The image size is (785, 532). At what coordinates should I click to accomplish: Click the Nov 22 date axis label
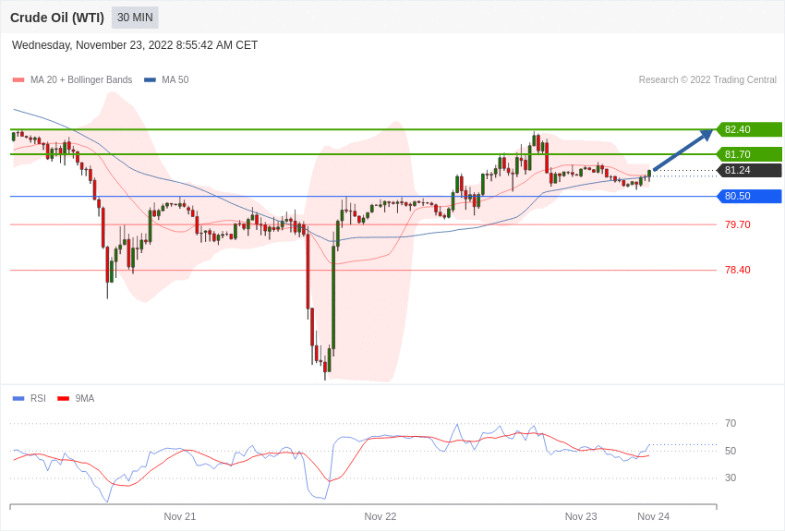pos(380,516)
